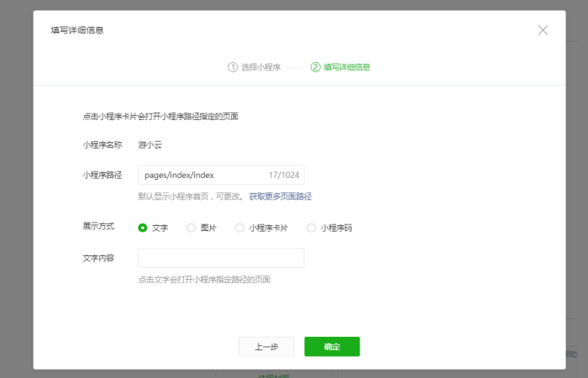Viewport: 588px width, 378px height.
Task: Click the 17/1024 character counter
Action: 284,175
